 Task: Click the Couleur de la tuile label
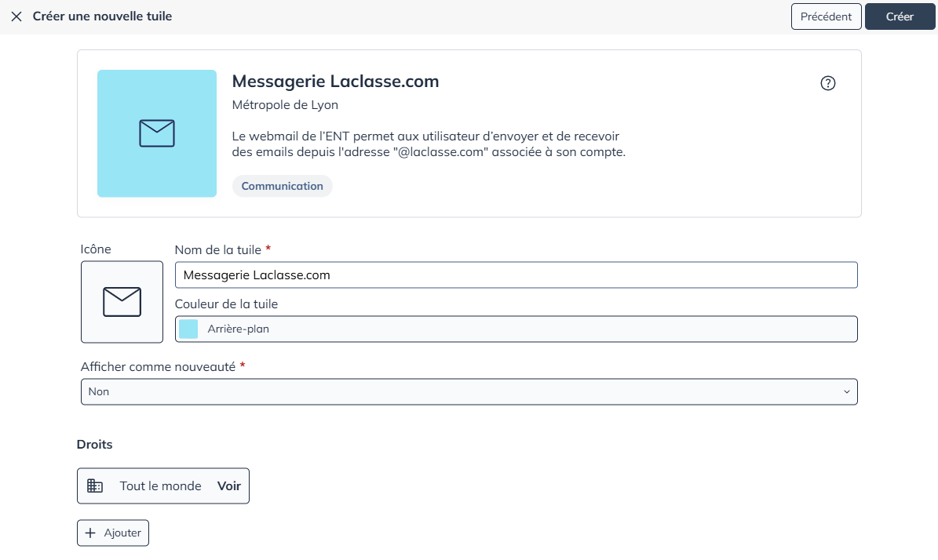(226, 304)
